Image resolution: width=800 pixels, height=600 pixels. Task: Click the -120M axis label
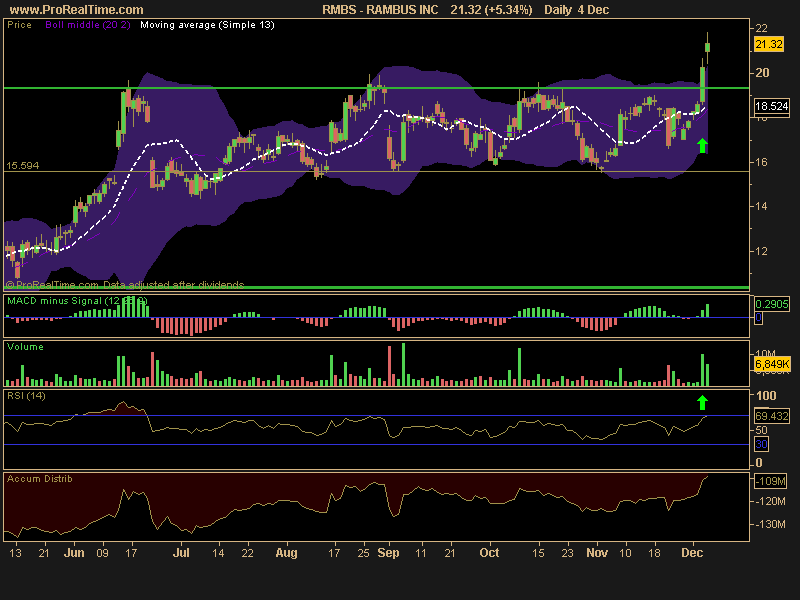click(x=770, y=502)
